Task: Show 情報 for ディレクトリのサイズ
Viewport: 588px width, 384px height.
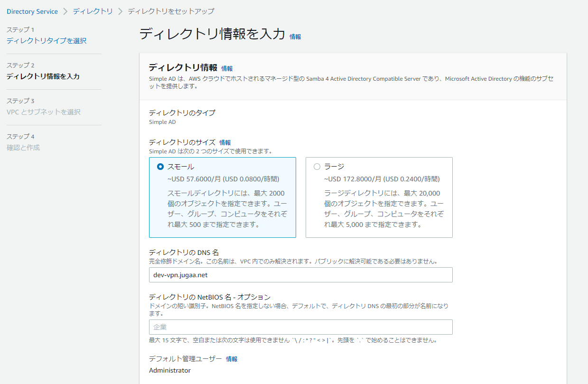Action: click(225, 142)
